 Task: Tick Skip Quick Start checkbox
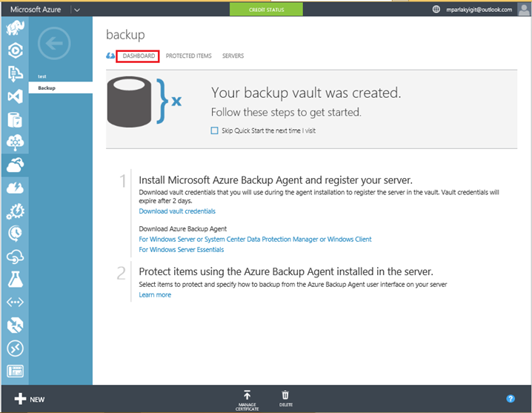tap(214, 130)
